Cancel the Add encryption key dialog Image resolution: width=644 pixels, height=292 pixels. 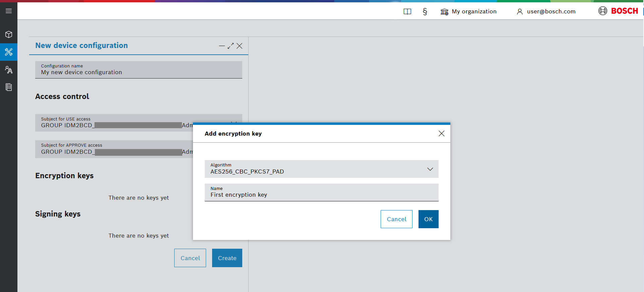point(396,219)
